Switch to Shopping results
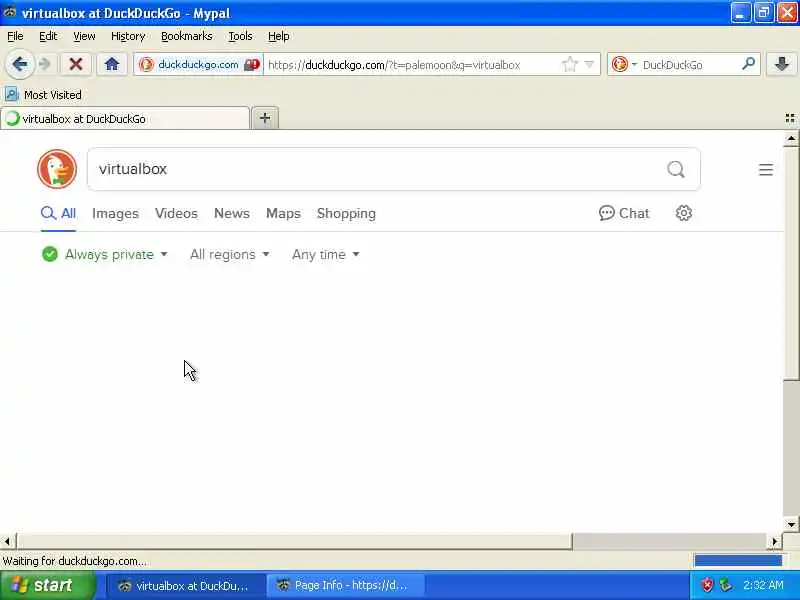 point(346,213)
